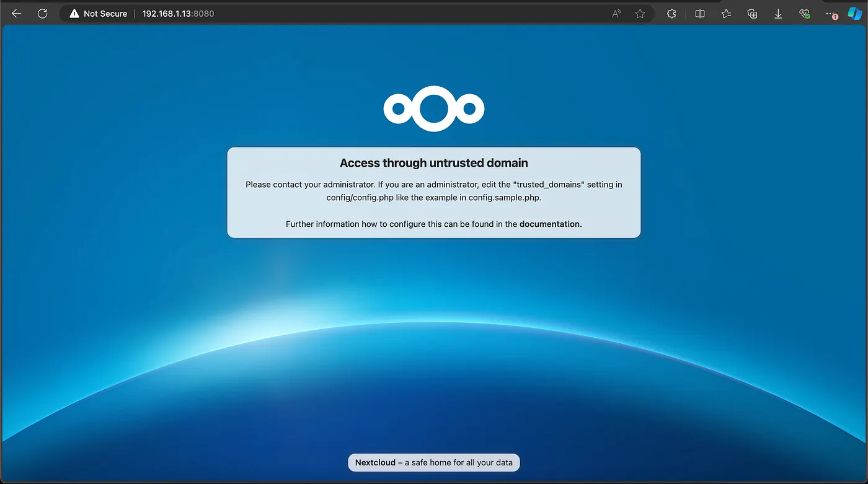Viewport: 868px width, 484px height.
Task: Click the Not Secure warning badge
Action: tap(99, 14)
